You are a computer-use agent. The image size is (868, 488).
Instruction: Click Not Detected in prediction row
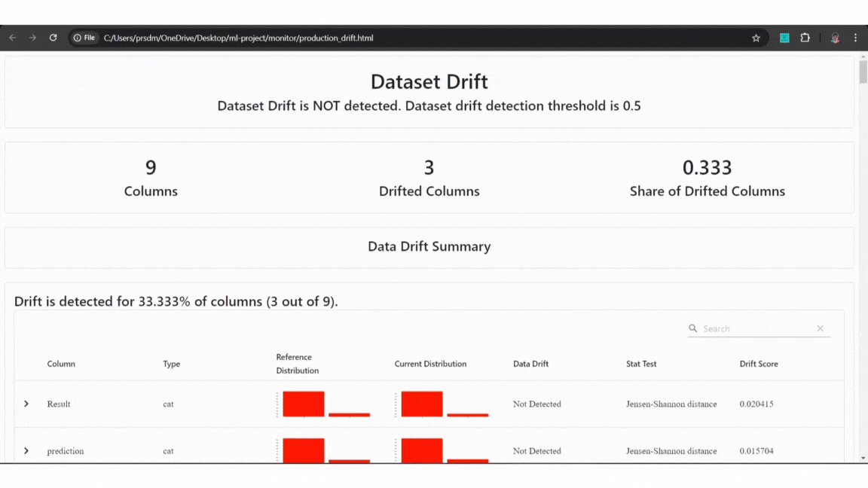point(537,451)
